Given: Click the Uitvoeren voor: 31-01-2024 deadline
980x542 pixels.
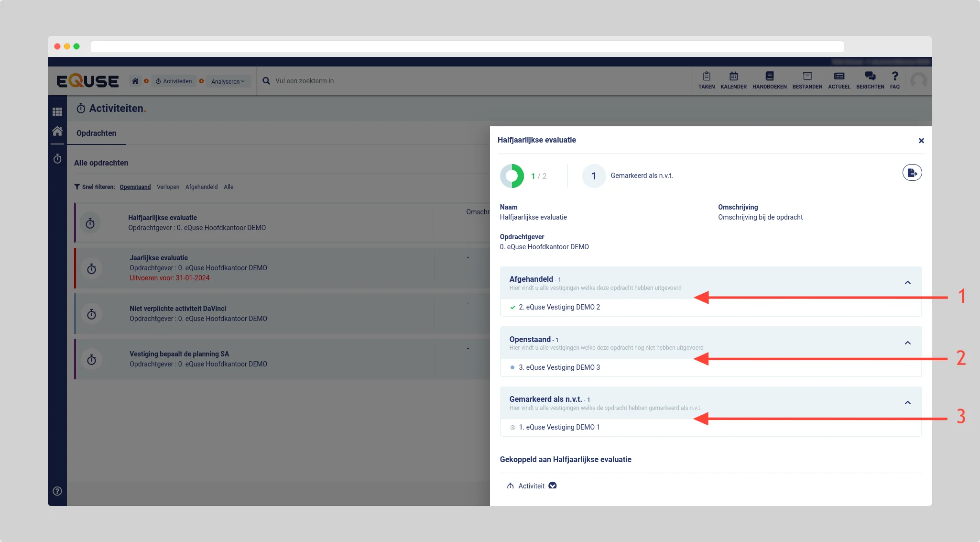Looking at the screenshot, I should click(x=170, y=278).
